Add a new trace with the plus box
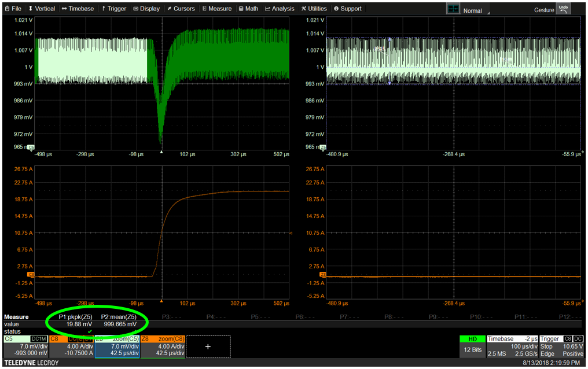 click(208, 346)
